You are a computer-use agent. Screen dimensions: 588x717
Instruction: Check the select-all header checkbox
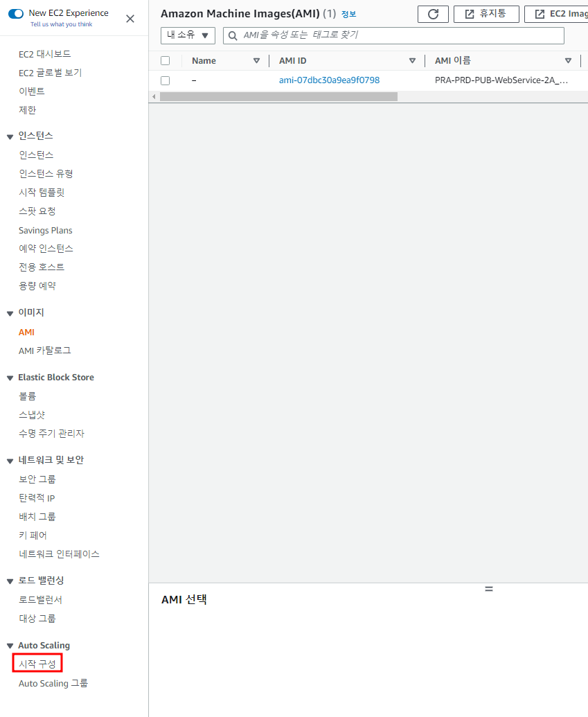coord(166,60)
